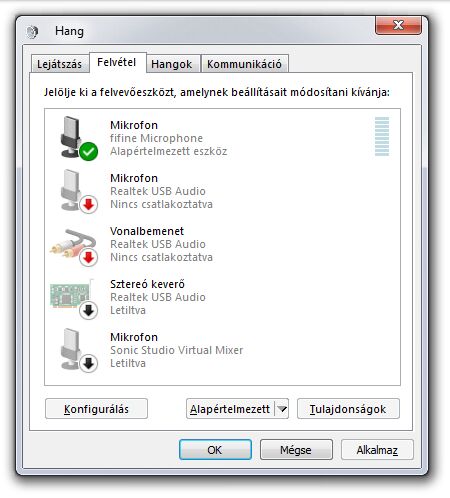Open the Alapértelmezett dropdown arrow
This screenshot has height=498, width=450.
(x=282, y=409)
